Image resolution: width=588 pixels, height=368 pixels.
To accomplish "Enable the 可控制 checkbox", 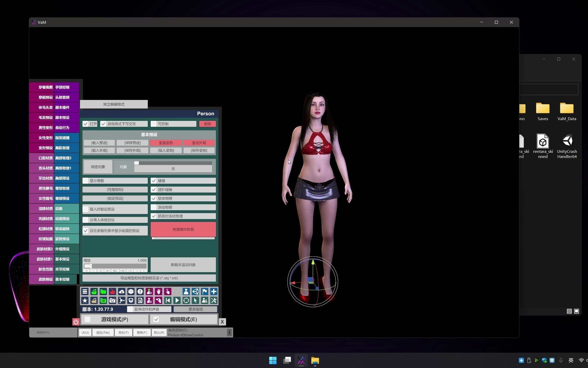I will (x=154, y=124).
